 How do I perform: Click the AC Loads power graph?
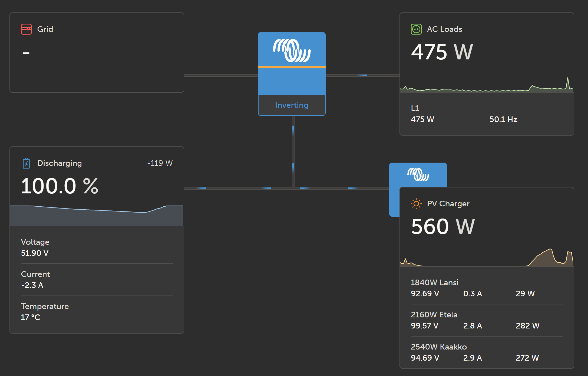point(486,86)
